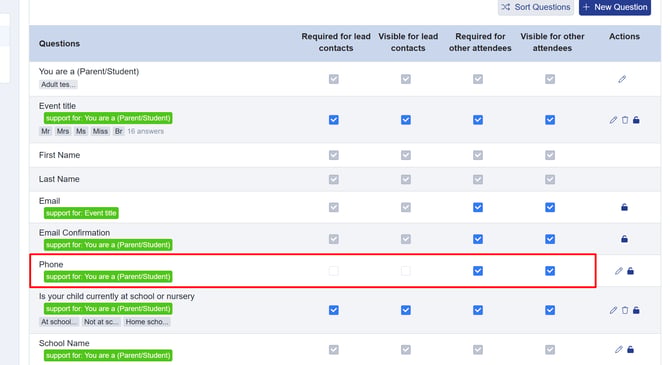Edit the School Name question

[x=619, y=350]
